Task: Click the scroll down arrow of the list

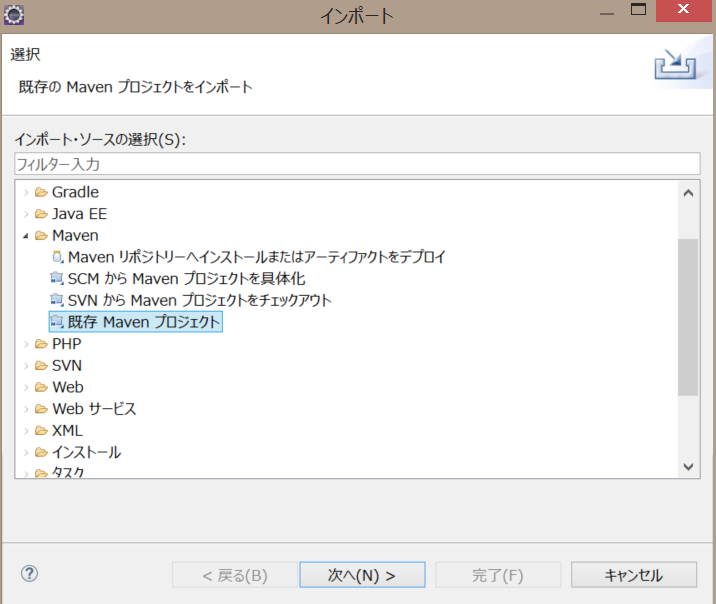Action: click(688, 466)
